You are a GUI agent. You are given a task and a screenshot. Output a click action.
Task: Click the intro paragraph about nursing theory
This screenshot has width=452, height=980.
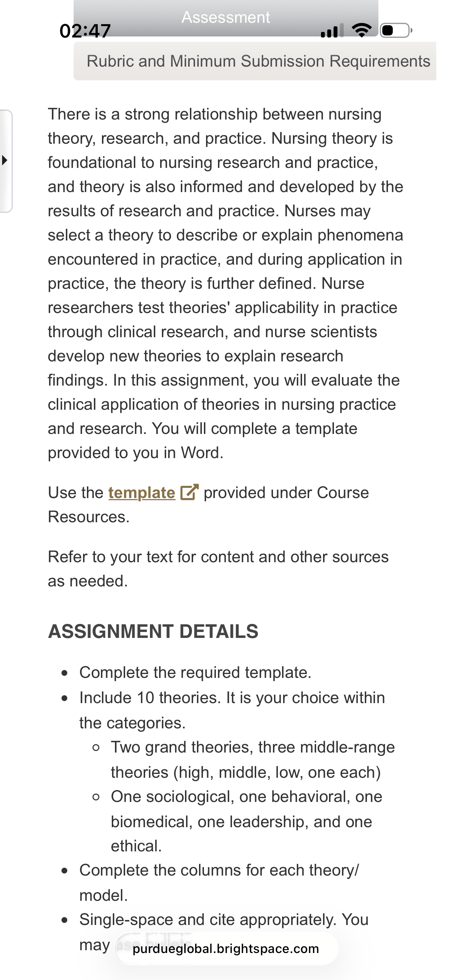[x=225, y=284]
